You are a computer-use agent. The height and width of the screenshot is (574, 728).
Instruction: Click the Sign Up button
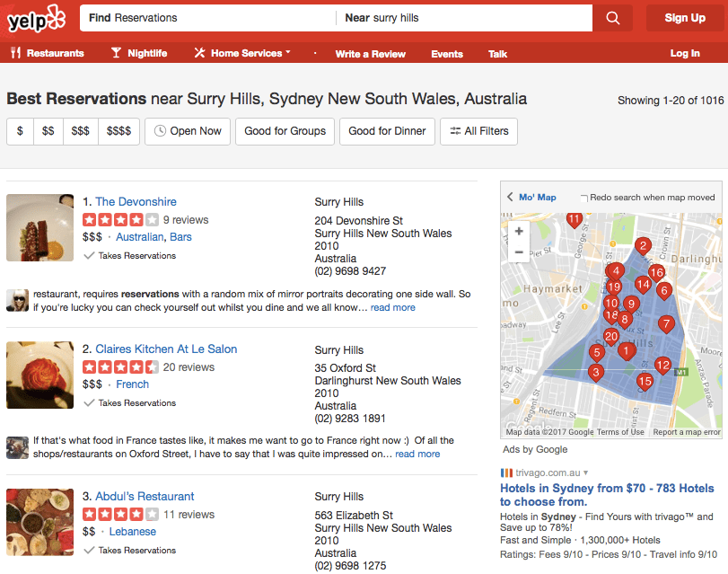coord(685,18)
